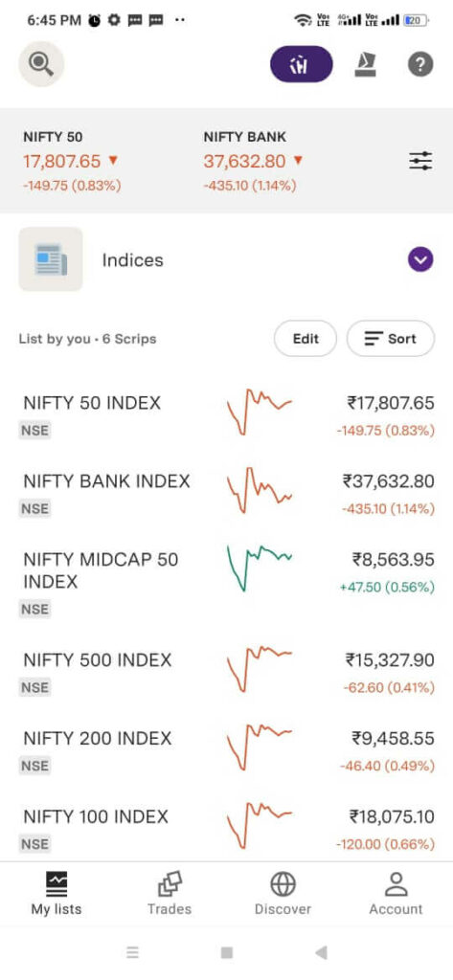Open the Sort options button
453x980 pixels.
(x=391, y=339)
